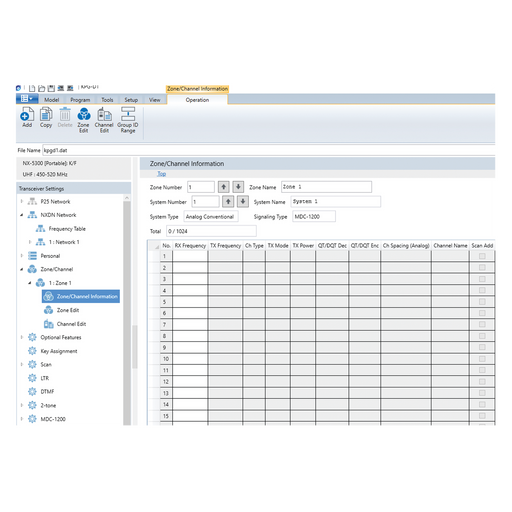Click the Zone Number up arrow
Viewport: 512px width, 512px height.
[x=224, y=187]
